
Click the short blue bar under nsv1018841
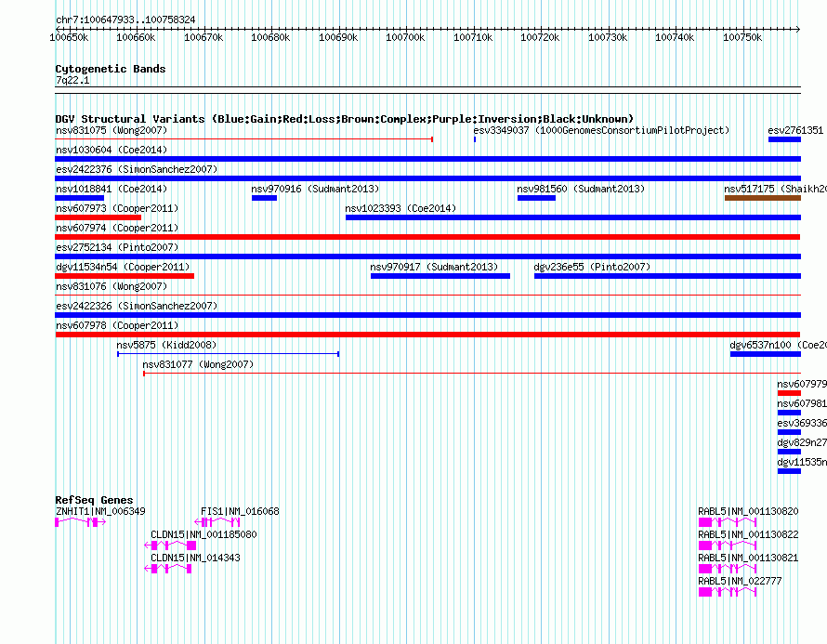coord(80,198)
